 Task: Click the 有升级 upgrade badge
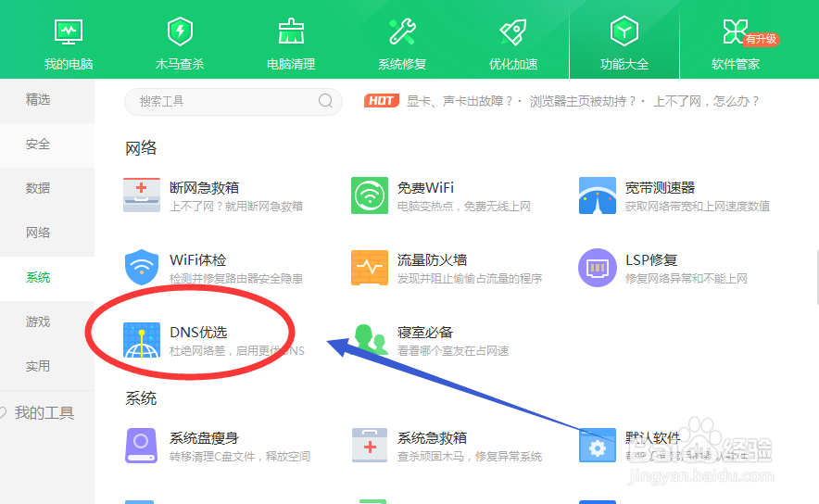(x=761, y=39)
